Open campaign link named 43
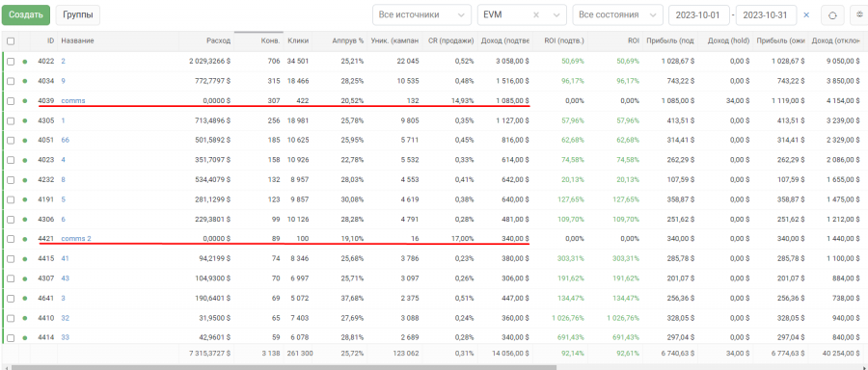The height and width of the screenshot is (370, 868). coord(66,278)
